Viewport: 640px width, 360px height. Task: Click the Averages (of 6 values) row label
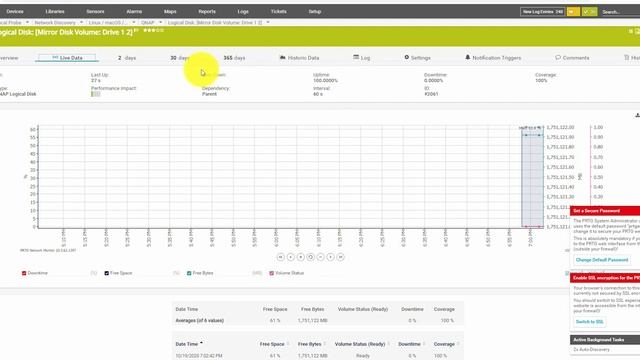pyautogui.click(x=200, y=320)
